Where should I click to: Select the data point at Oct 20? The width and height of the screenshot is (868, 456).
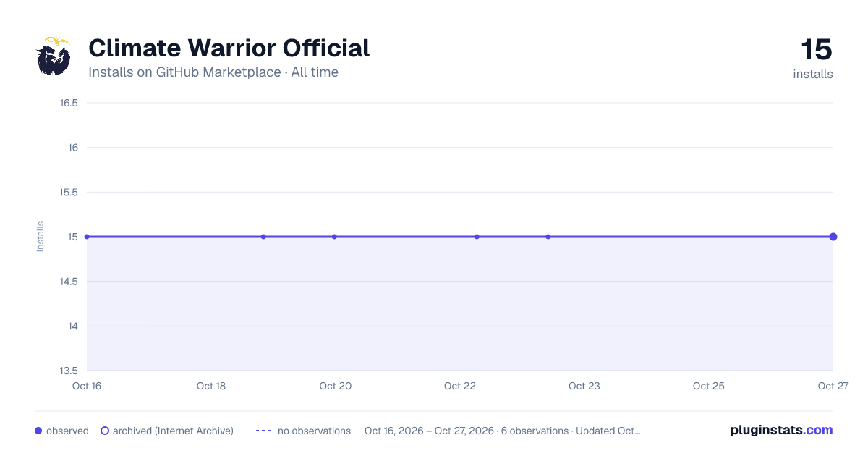click(334, 237)
